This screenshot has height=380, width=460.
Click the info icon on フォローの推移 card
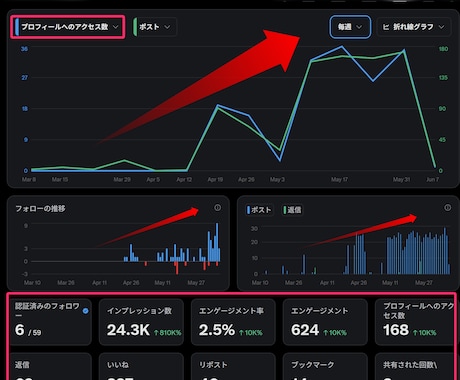[218, 208]
